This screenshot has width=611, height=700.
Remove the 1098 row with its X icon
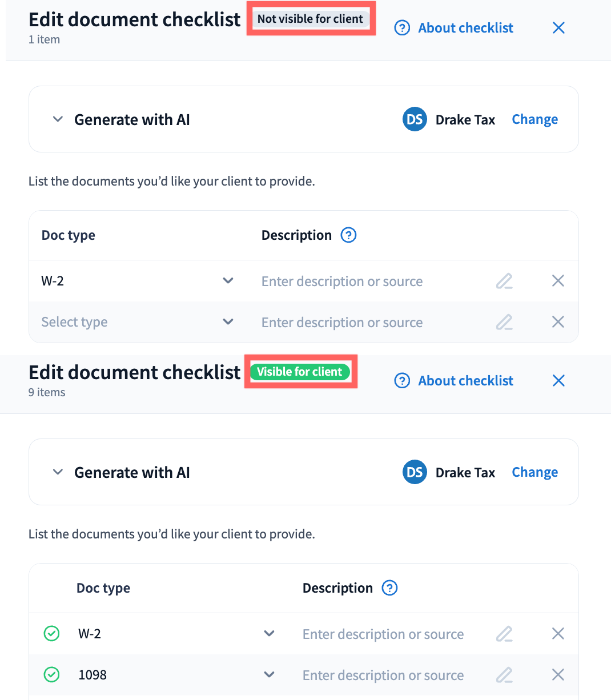558,675
